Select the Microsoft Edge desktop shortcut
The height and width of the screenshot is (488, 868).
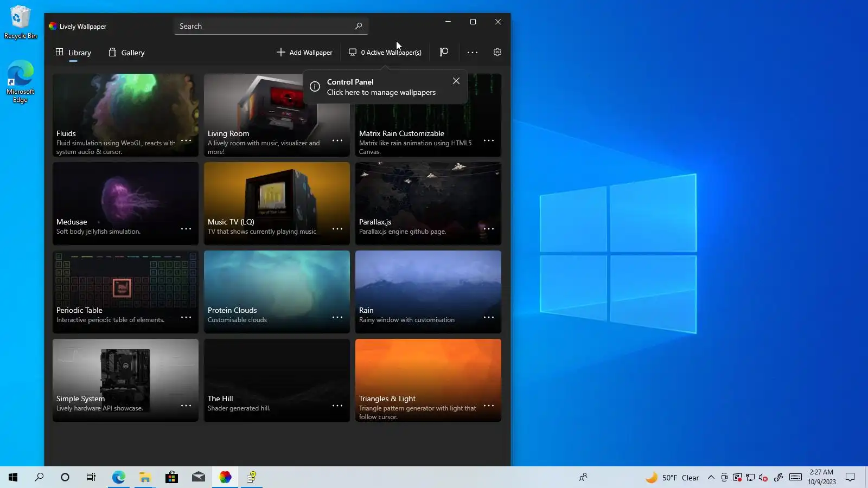pos(20,81)
